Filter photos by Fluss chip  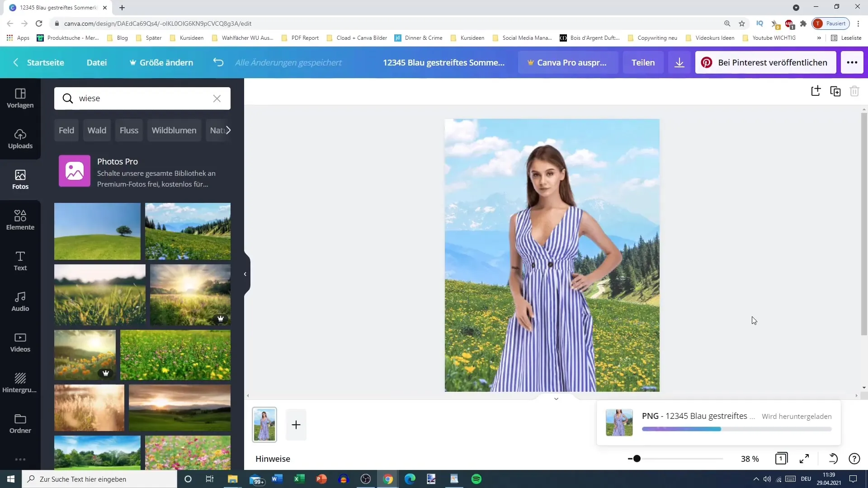[x=129, y=130]
